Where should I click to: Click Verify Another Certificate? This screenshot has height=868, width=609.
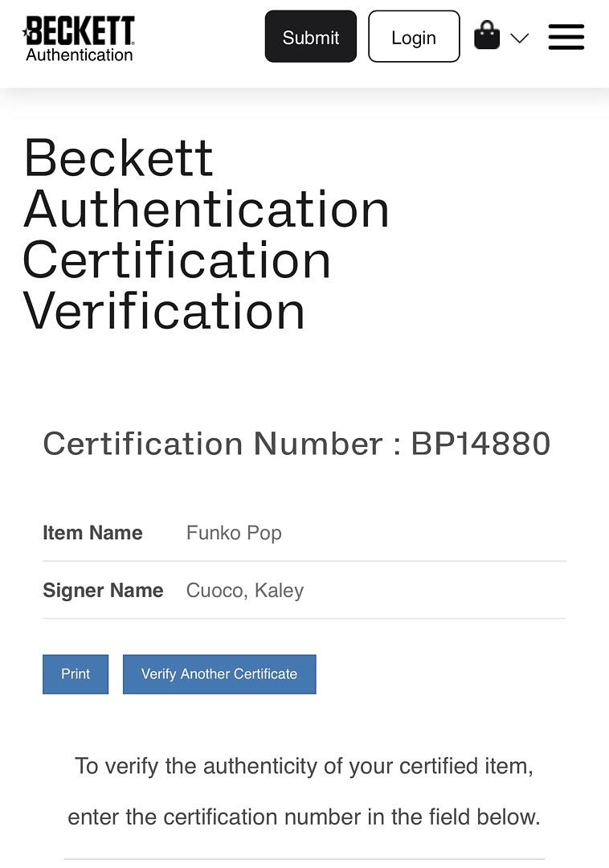pos(219,674)
